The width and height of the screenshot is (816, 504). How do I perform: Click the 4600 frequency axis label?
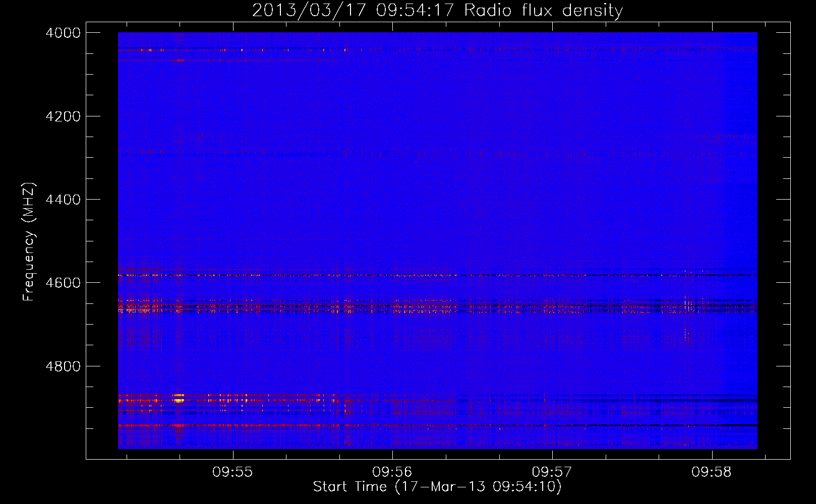coord(63,283)
